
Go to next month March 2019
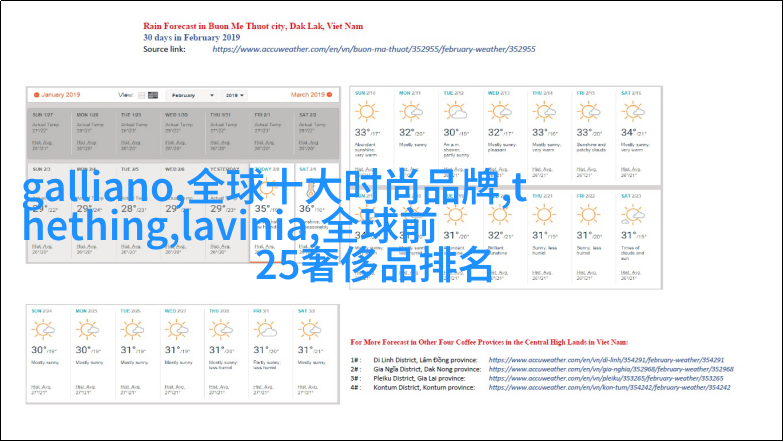308,94
